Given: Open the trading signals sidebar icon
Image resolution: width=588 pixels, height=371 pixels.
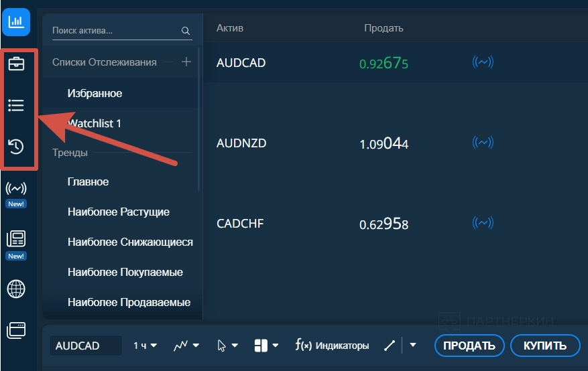Looking at the screenshot, I should point(16,189).
